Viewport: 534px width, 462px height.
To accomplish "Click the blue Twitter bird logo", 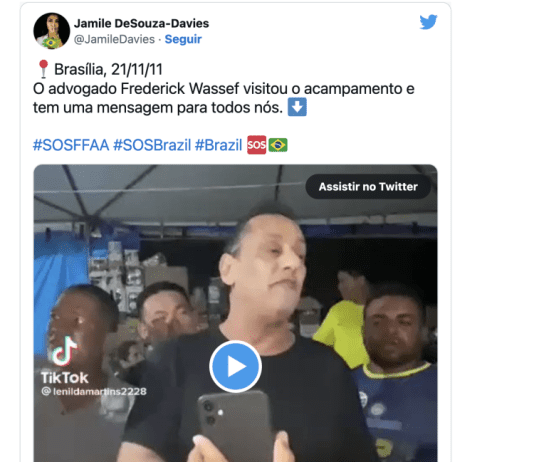I will pos(428,22).
